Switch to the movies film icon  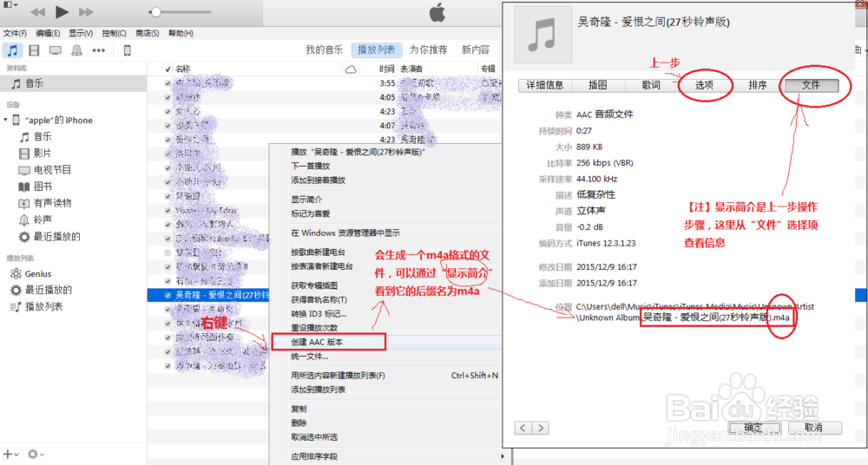coord(34,50)
